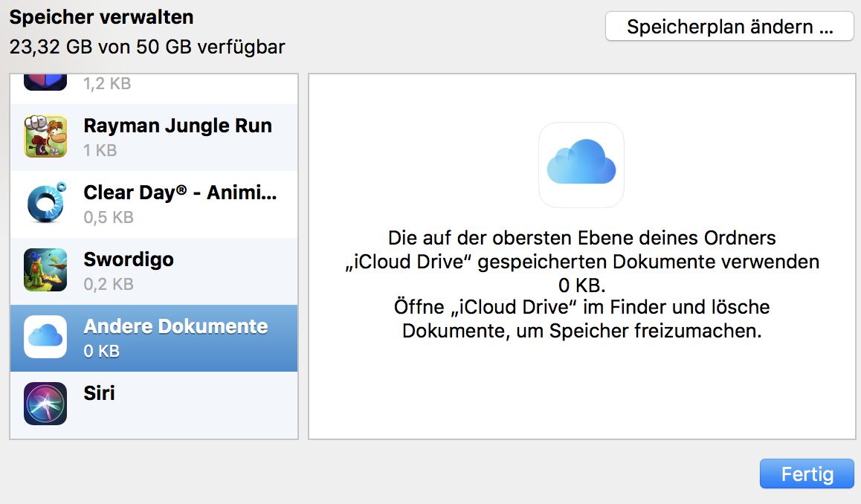The width and height of the screenshot is (861, 504).
Task: Click the Rayman Jungle Run app icon
Action: [45, 136]
